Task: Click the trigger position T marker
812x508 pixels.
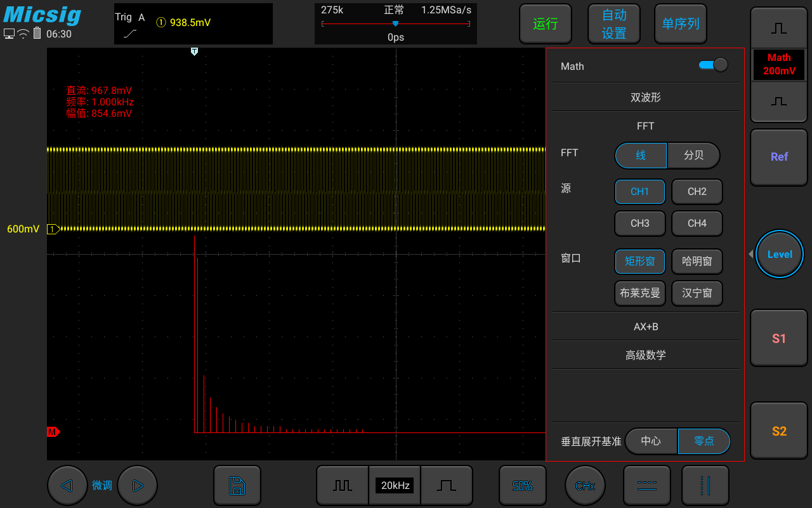Action: click(x=194, y=51)
